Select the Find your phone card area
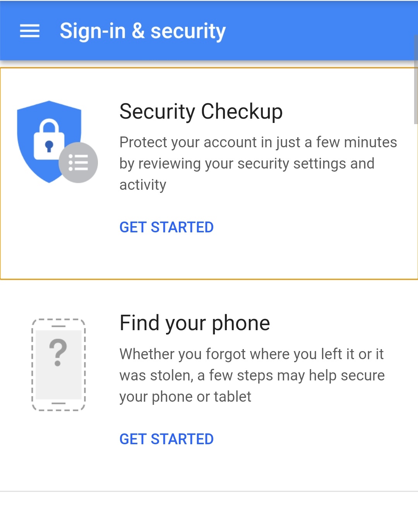The image size is (418, 532). tap(209, 385)
